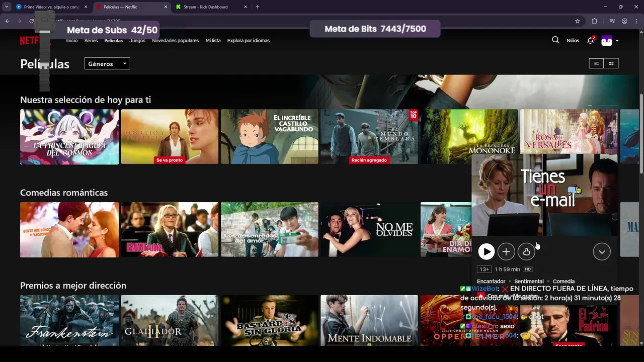
Task: Click the 13+ maturity rating badge
Action: pyautogui.click(x=485, y=269)
